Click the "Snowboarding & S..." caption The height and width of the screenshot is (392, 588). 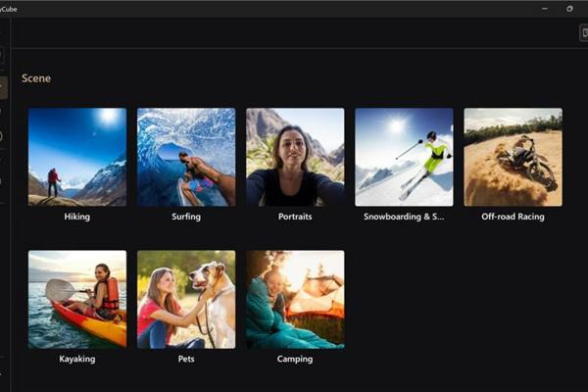click(404, 217)
